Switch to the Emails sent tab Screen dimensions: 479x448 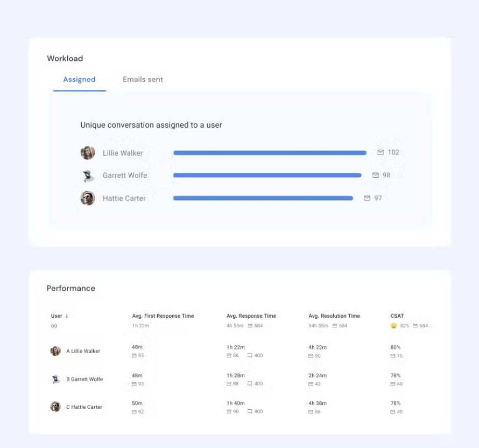click(x=142, y=79)
